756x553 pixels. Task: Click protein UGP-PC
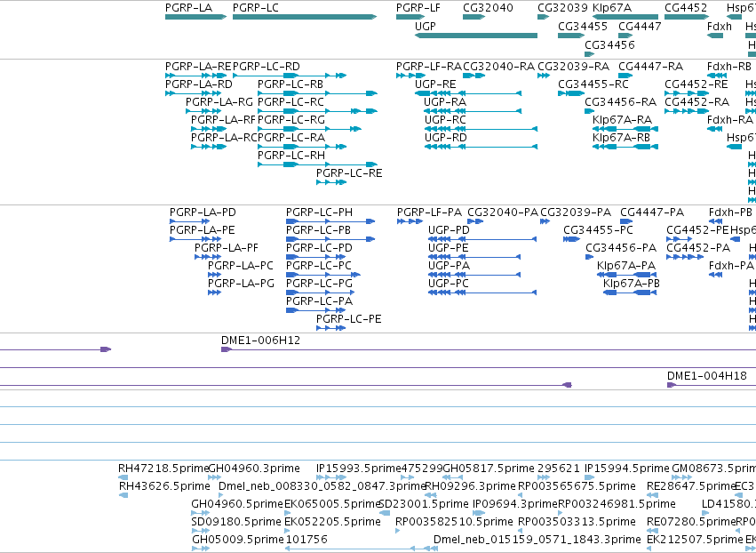click(x=449, y=284)
